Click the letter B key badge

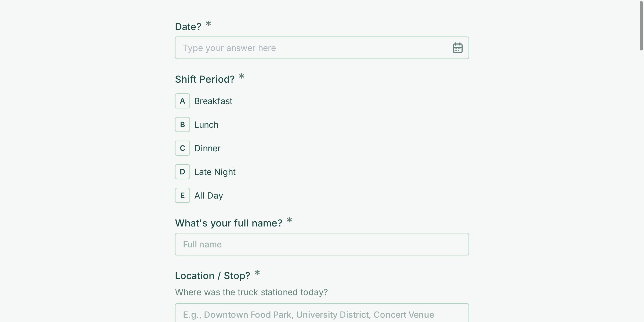(x=182, y=125)
